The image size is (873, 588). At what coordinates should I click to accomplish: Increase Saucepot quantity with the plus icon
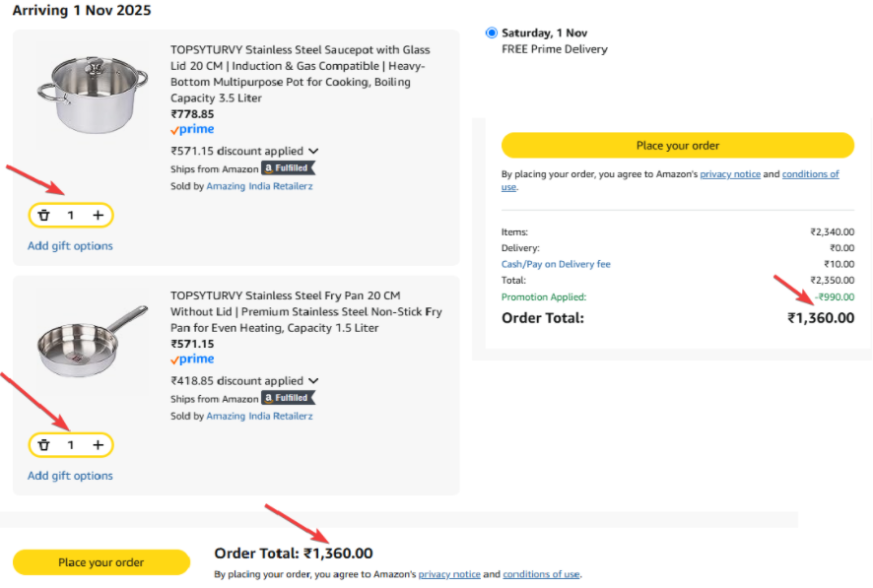click(x=98, y=215)
